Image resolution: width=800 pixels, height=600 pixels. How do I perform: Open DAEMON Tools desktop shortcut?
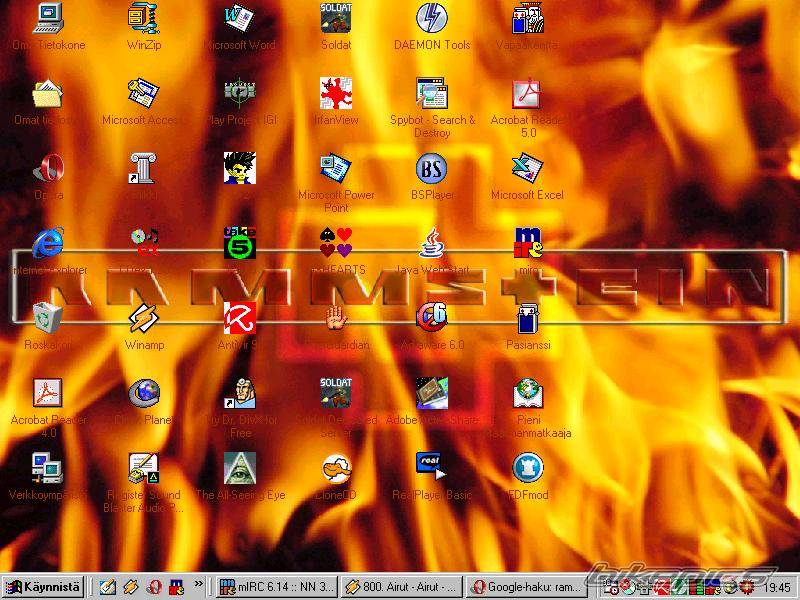coord(432,18)
